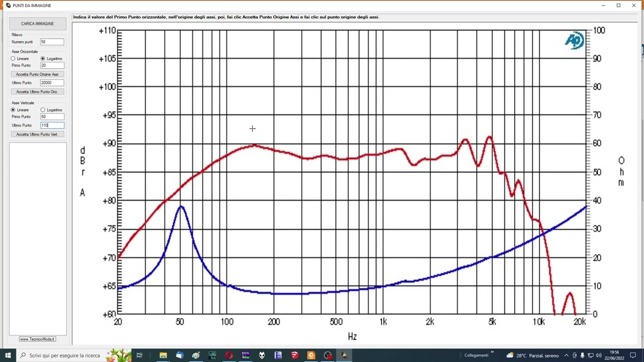This screenshot has height=362, width=644.
Task: Click the red curve peak near 150 Hz
Action: pos(254,146)
